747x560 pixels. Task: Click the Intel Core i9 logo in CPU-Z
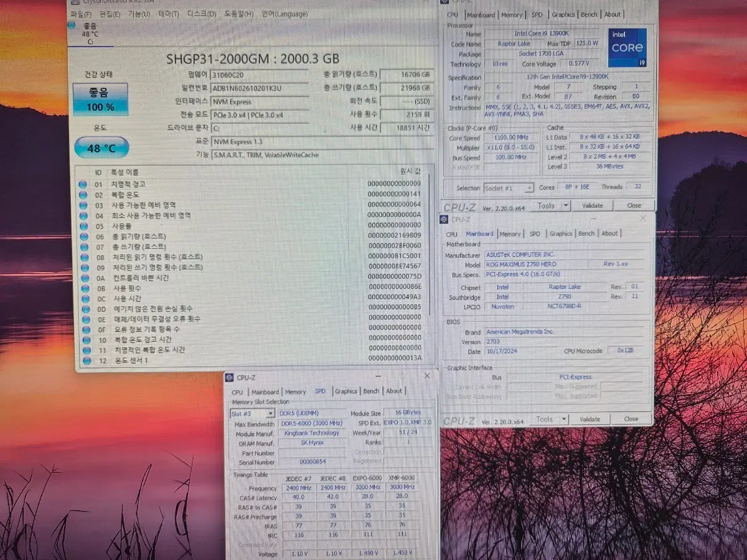pos(627,48)
